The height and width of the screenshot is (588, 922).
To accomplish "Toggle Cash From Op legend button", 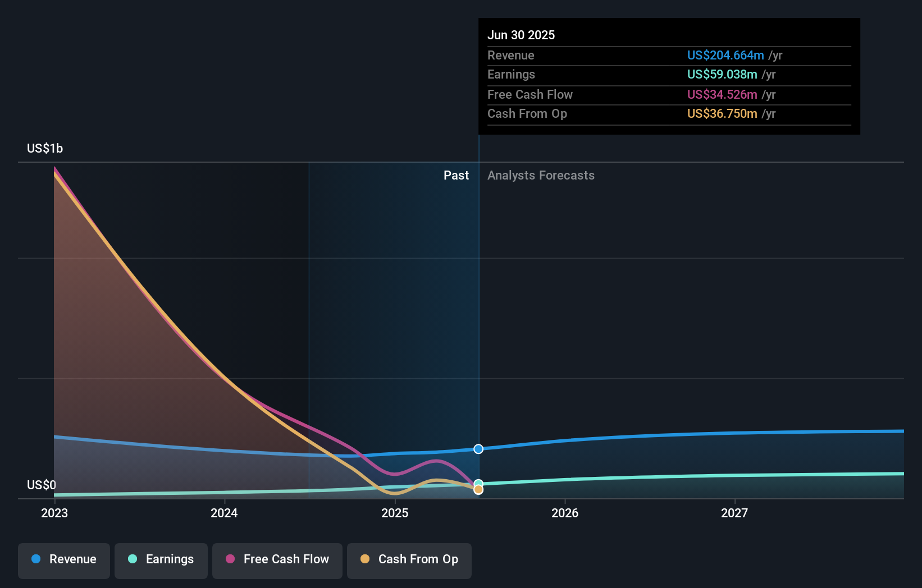I will pyautogui.click(x=409, y=561).
